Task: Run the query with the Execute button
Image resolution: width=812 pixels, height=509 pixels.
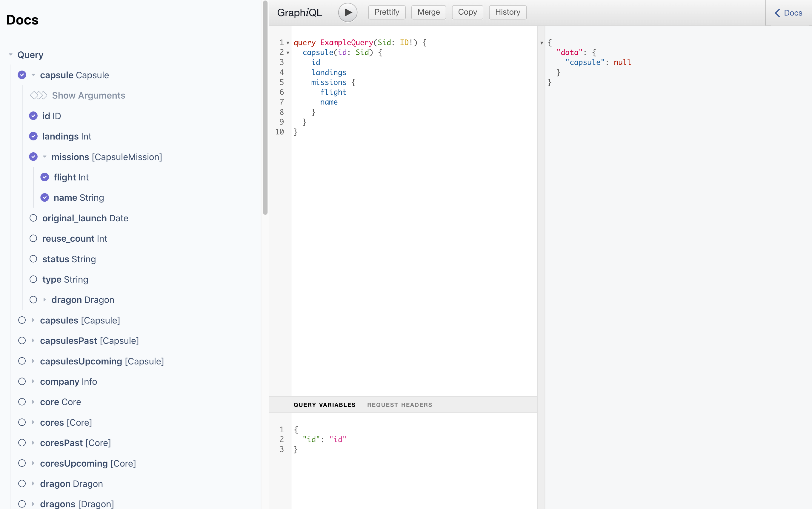Action: pos(347,13)
